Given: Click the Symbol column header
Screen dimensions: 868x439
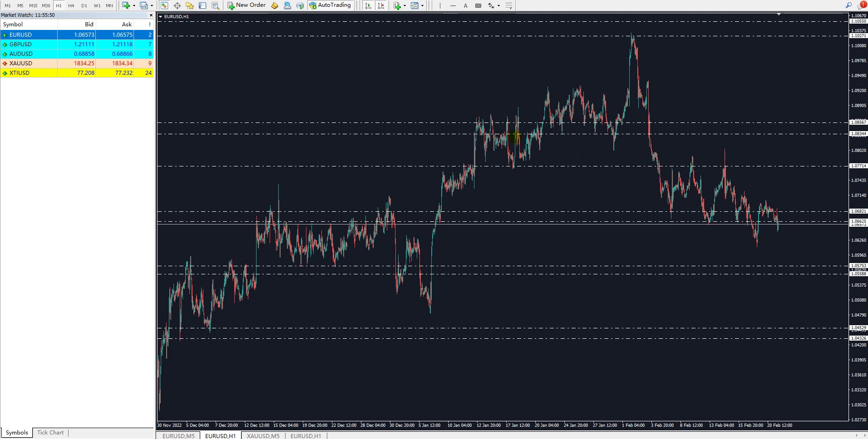Looking at the screenshot, I should click(29, 24).
